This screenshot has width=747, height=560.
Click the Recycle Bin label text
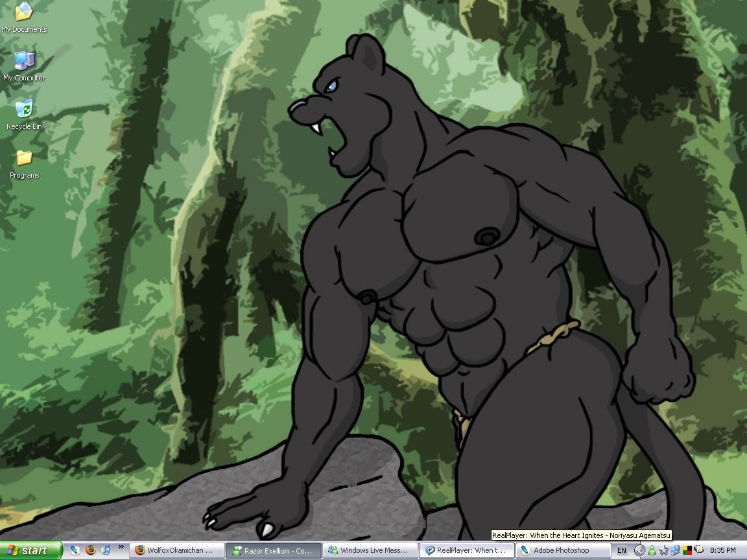pos(24,126)
